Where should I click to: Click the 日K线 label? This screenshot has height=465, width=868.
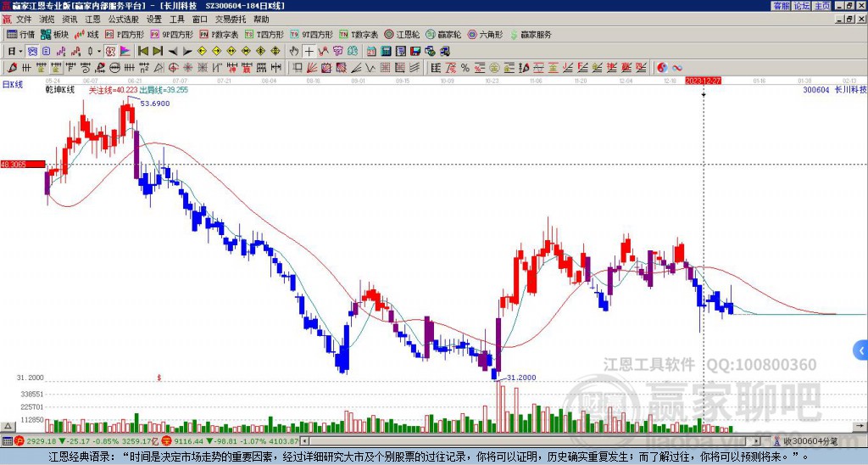point(13,85)
